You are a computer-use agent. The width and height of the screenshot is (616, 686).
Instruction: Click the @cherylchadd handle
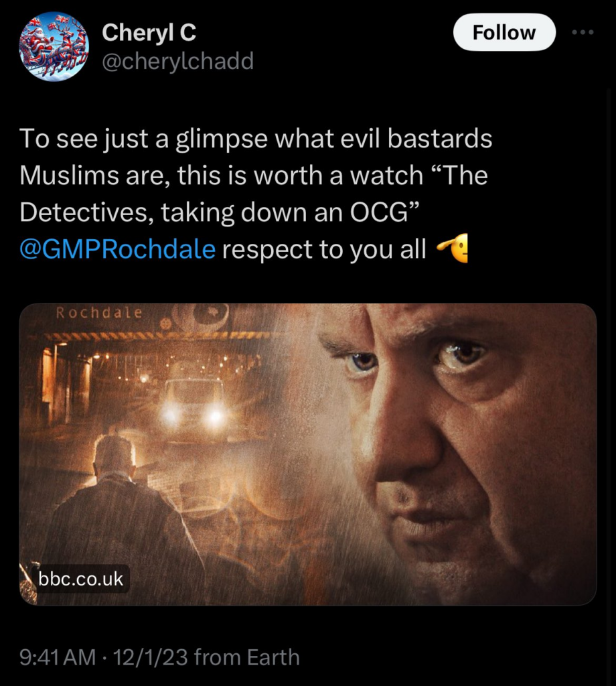tap(177, 62)
